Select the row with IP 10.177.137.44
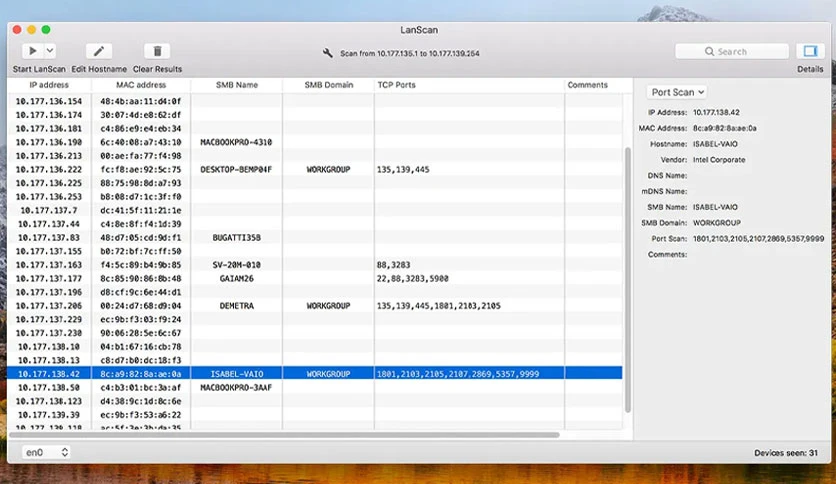This screenshot has height=484, width=836. pos(315,224)
